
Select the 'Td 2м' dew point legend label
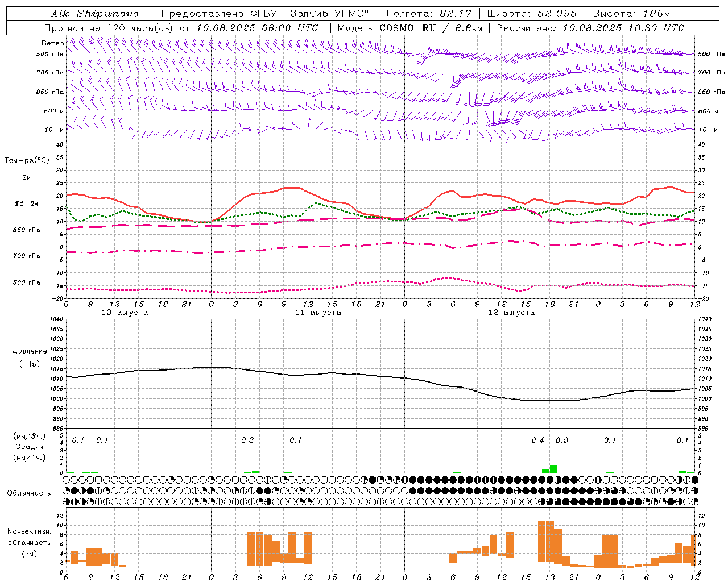coord(27,203)
